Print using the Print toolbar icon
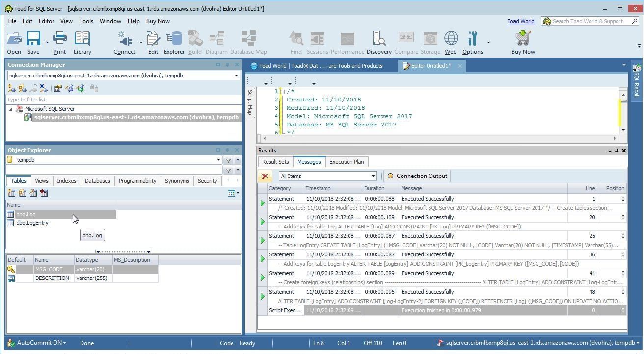This screenshot has height=354, width=644. (x=59, y=43)
